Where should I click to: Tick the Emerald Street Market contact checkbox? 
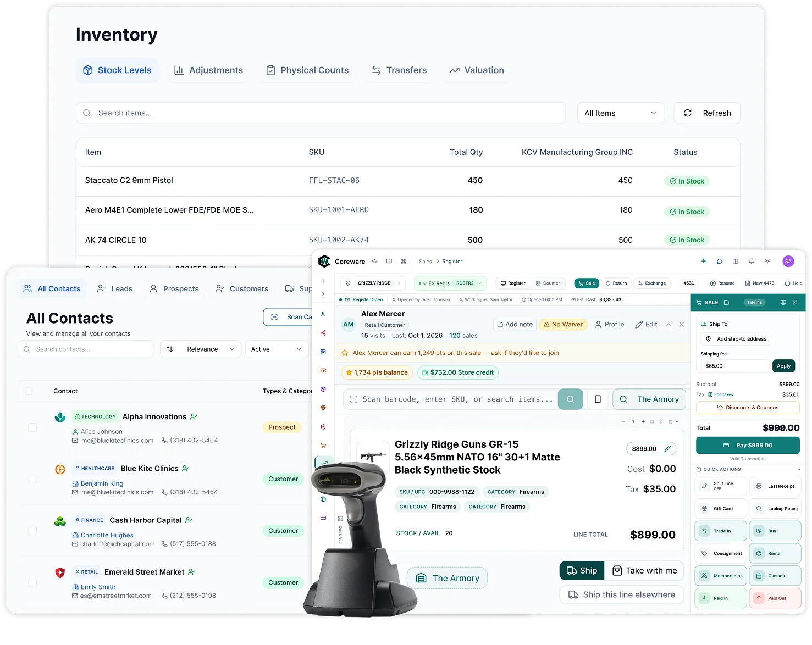point(33,582)
